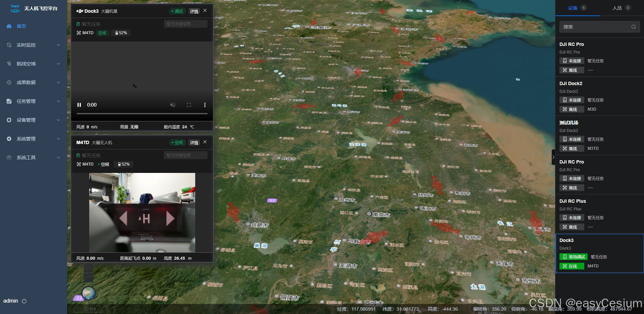Screen dimensions: 644x314
Task: Select the Dock3 device card title
Action: [x=567, y=240]
